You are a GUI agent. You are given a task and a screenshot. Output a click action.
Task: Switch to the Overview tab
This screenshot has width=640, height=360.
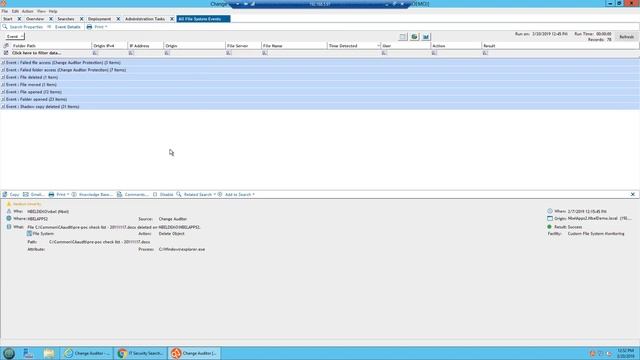coord(35,19)
